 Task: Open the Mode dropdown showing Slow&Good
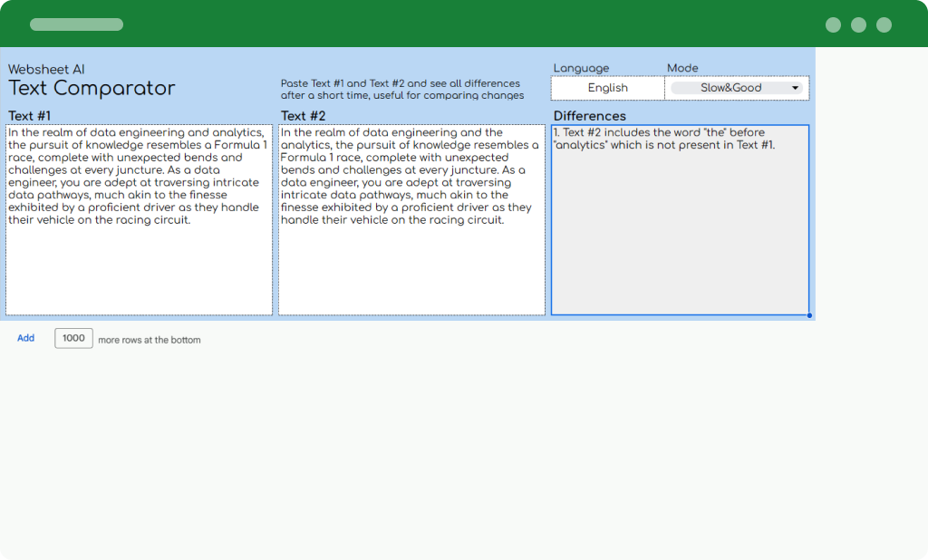pyautogui.click(x=736, y=88)
